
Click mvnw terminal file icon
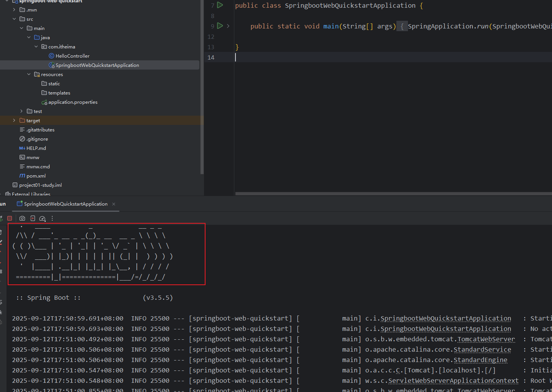tap(22, 157)
